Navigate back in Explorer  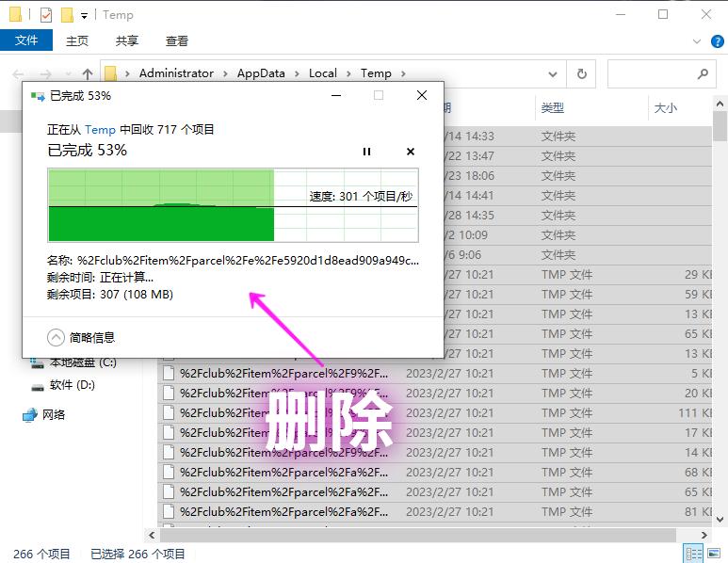tap(18, 73)
